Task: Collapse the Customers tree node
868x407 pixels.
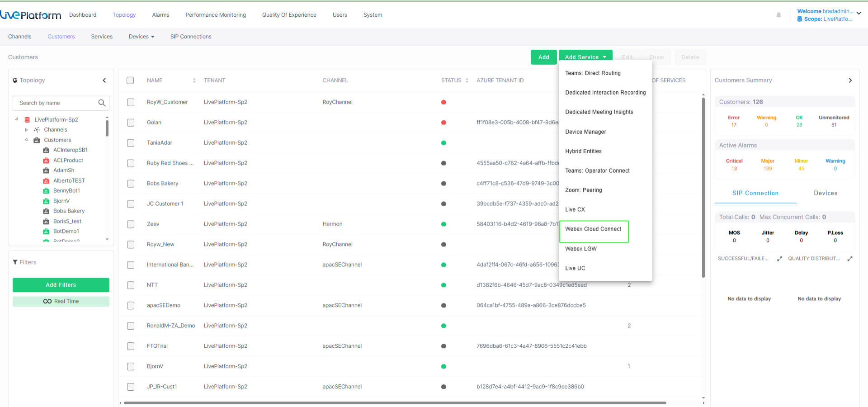Action: coord(26,140)
